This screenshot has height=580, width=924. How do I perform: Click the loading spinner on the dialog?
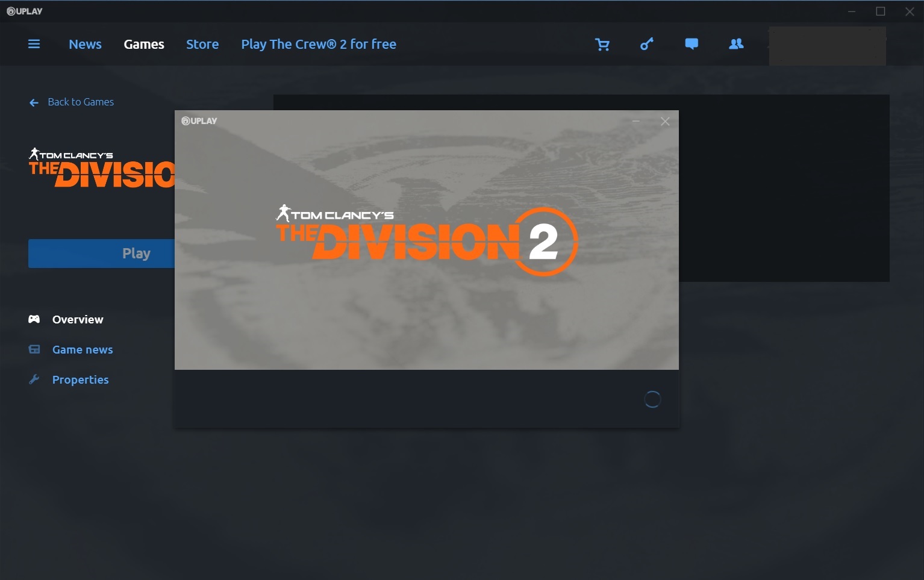[x=652, y=399]
